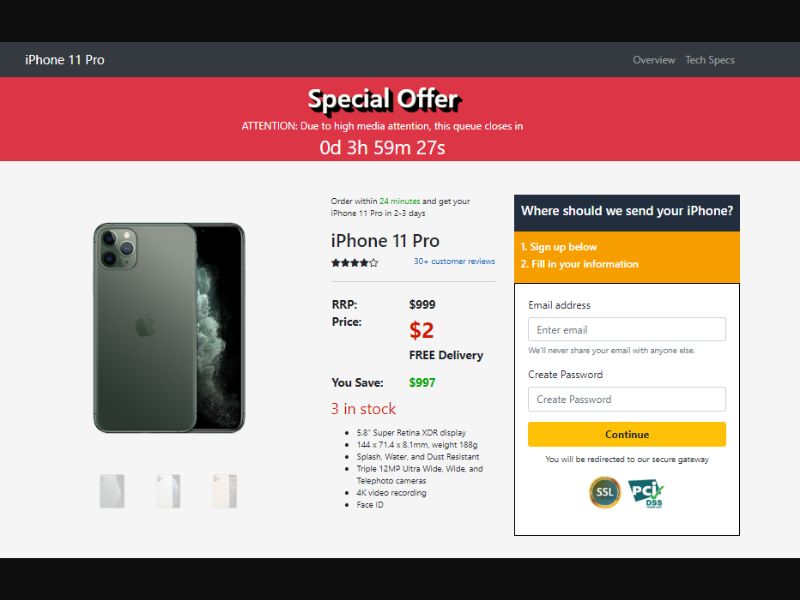Click the 3 in stock label
The width and height of the screenshot is (800, 600).
click(363, 409)
